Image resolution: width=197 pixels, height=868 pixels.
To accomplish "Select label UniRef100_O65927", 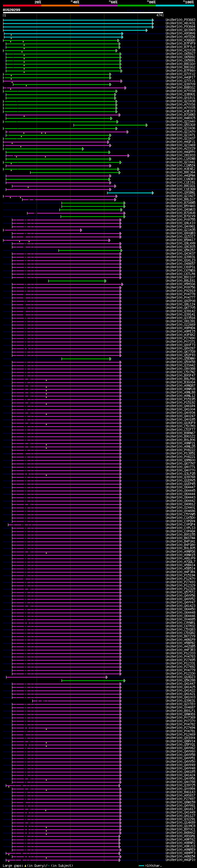I will pyautogui.click(x=180, y=54).
